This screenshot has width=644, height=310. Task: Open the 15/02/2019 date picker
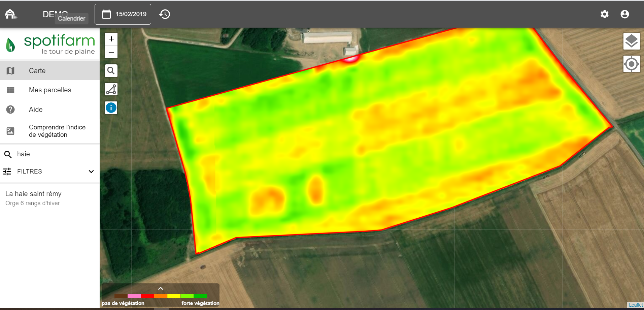[123, 14]
